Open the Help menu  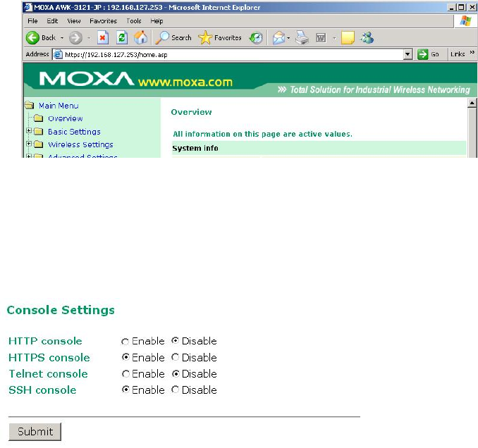[157, 21]
